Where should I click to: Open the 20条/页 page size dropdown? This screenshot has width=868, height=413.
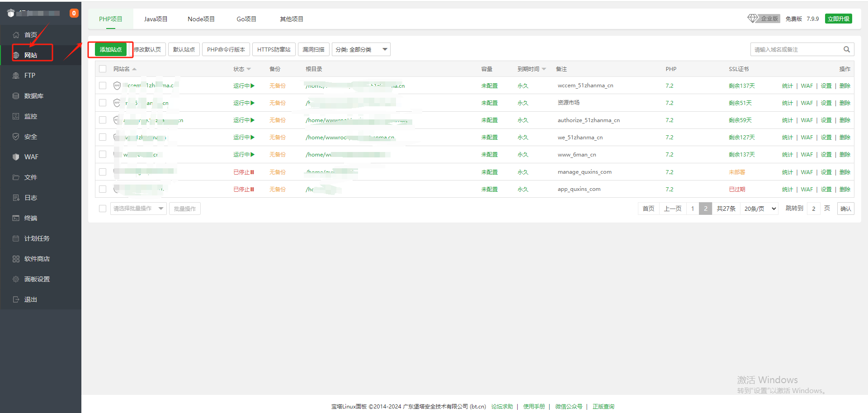tap(759, 209)
